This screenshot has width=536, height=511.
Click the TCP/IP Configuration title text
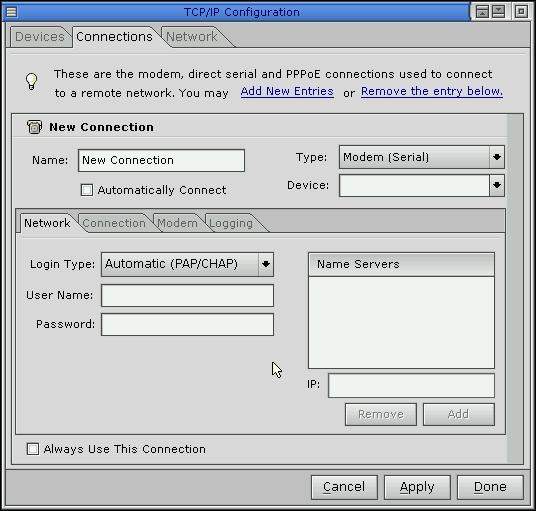(242, 12)
